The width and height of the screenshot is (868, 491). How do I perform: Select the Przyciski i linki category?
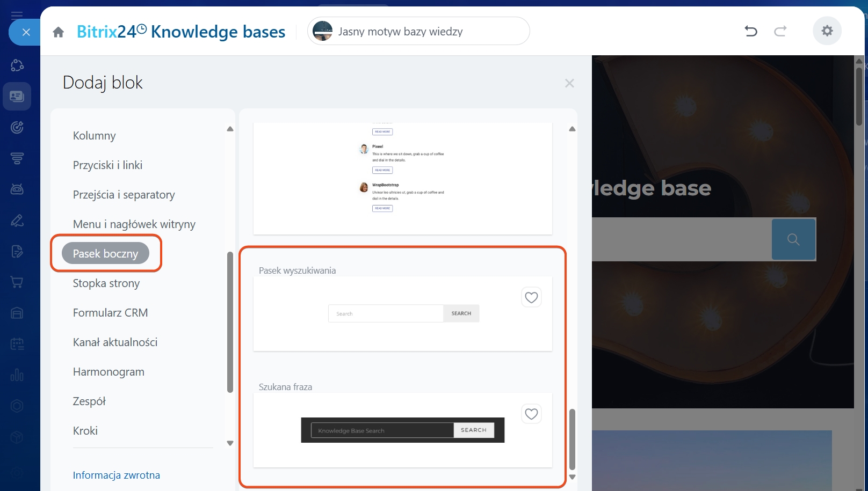click(x=107, y=165)
